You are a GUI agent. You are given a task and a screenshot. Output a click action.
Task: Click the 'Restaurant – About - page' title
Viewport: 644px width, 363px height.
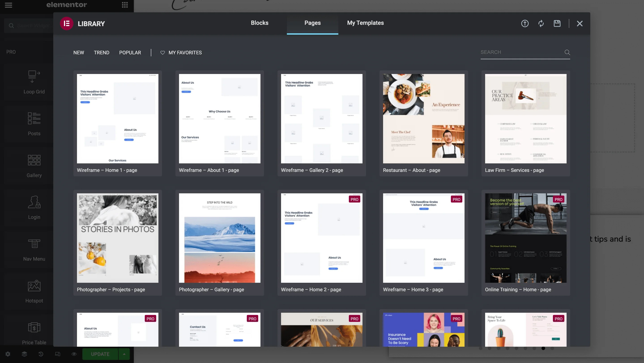point(412,170)
